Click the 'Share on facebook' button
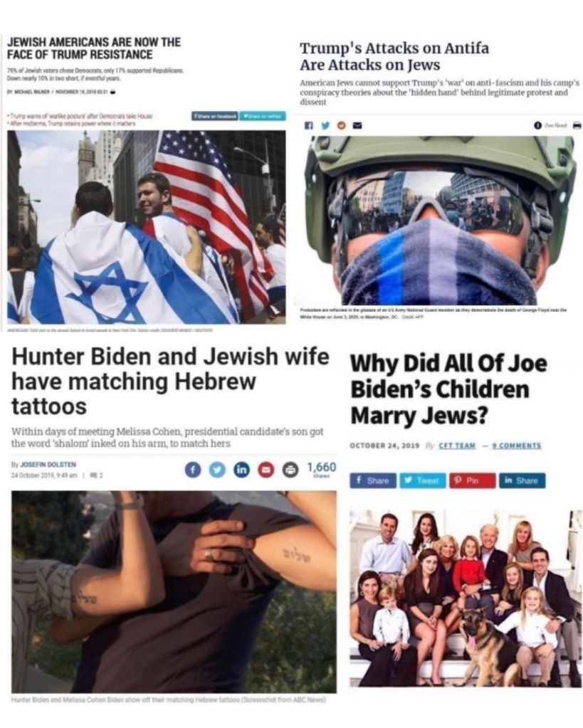 (215, 115)
